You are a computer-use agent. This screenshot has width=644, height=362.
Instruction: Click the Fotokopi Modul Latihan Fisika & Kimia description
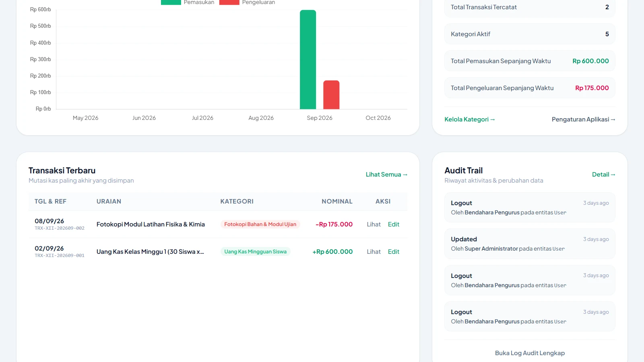pos(151,224)
